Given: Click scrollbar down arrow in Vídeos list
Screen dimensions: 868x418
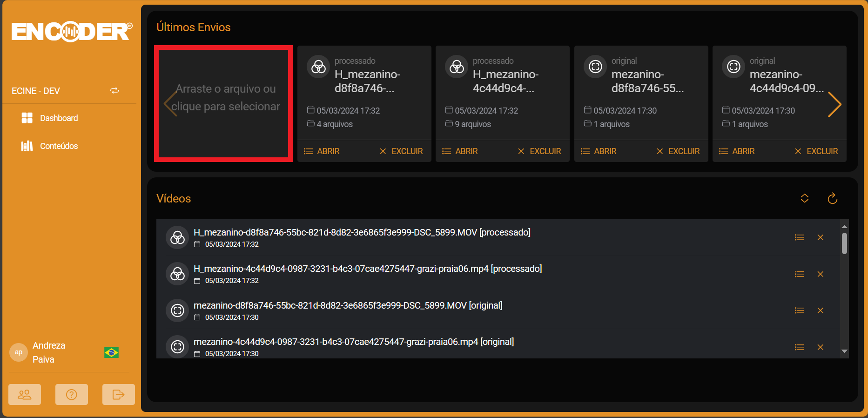Looking at the screenshot, I should (844, 351).
